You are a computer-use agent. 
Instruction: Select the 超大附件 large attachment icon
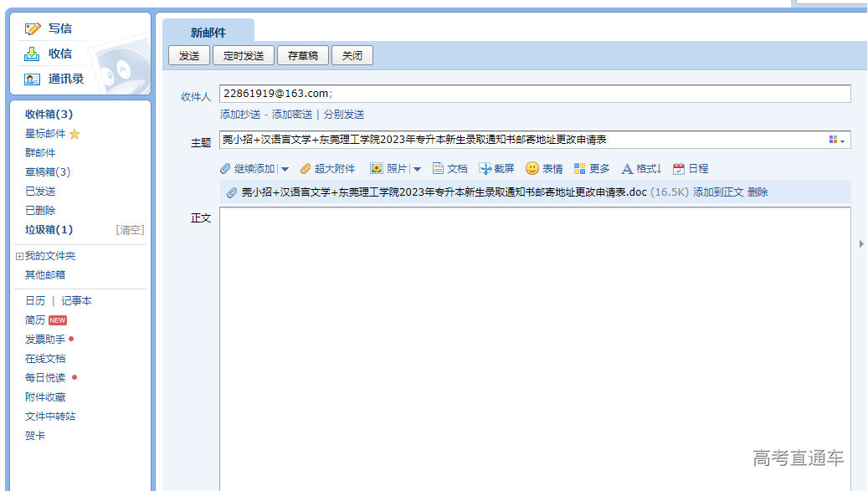(307, 168)
